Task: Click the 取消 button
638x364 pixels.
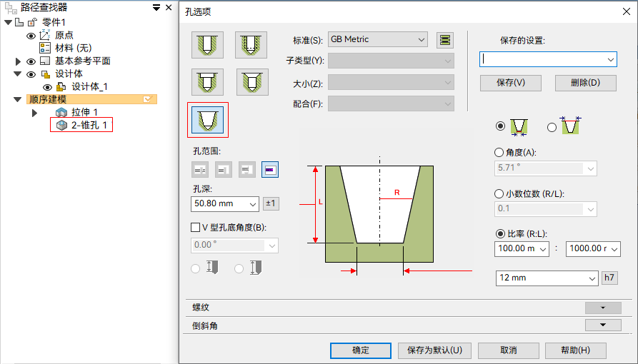Action: coord(508,350)
